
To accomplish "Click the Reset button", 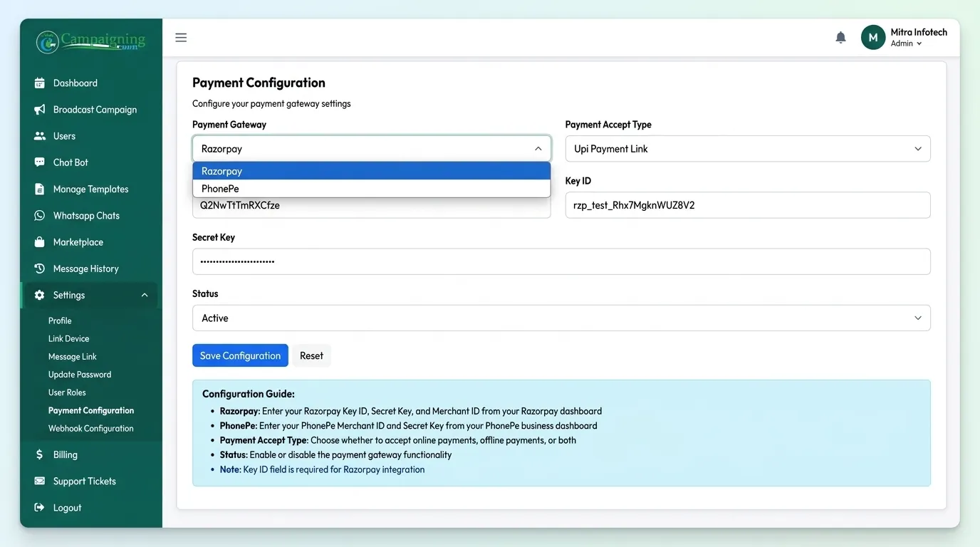I will pos(311,355).
